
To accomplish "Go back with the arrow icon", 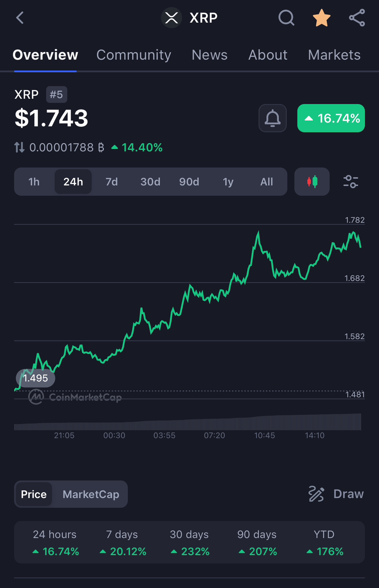I will pos(19,18).
